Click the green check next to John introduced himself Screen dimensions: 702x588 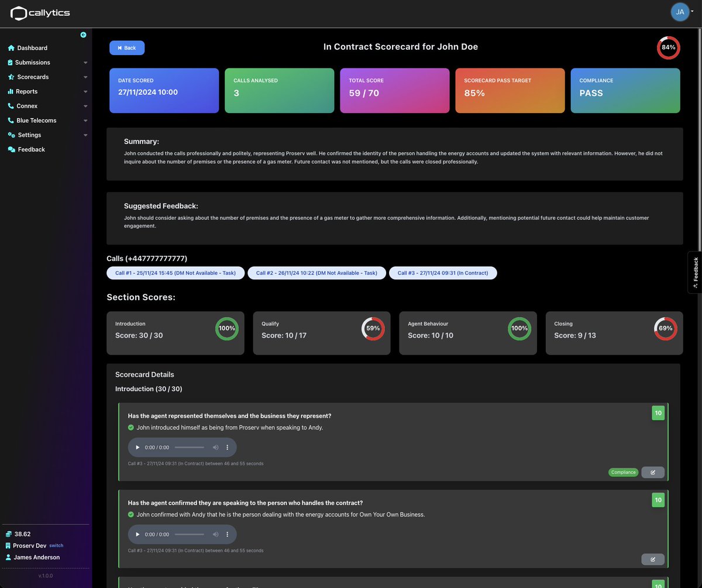pos(131,428)
